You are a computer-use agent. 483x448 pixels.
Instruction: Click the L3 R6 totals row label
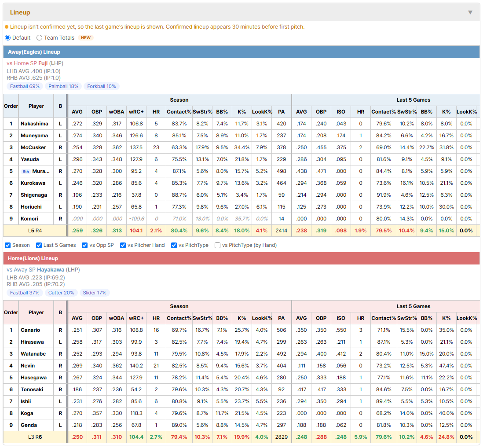(x=35, y=437)
